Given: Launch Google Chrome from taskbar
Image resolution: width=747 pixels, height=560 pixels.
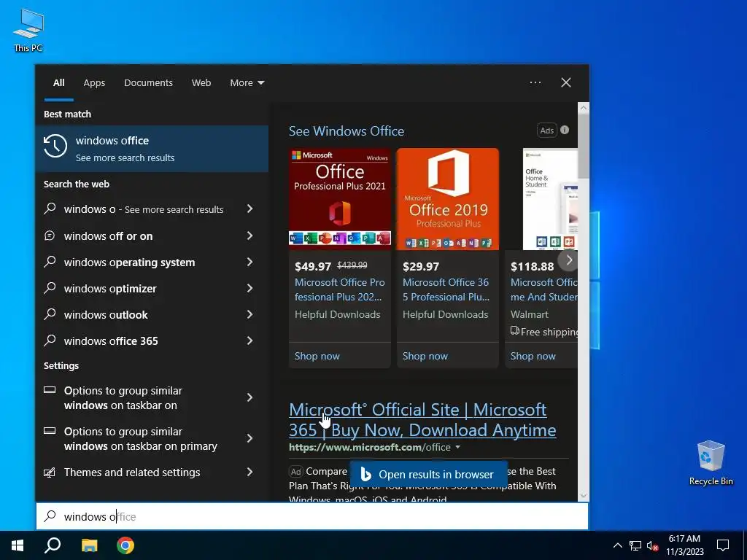Looking at the screenshot, I should point(125,545).
